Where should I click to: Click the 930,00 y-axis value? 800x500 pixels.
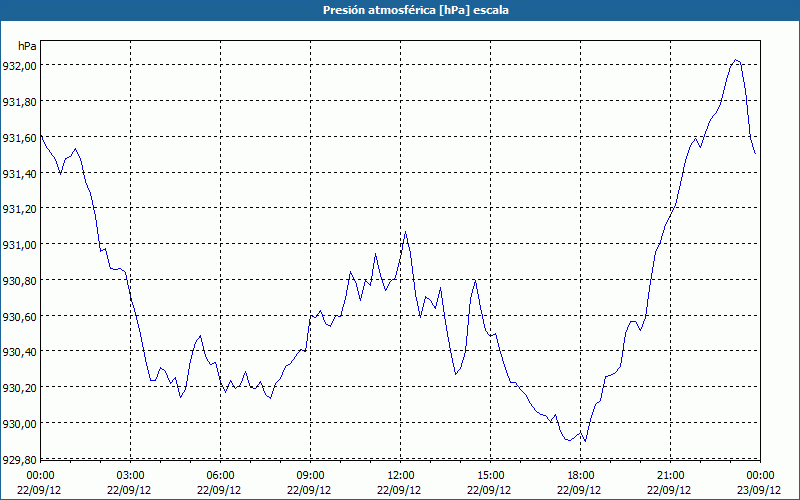pos(19,423)
